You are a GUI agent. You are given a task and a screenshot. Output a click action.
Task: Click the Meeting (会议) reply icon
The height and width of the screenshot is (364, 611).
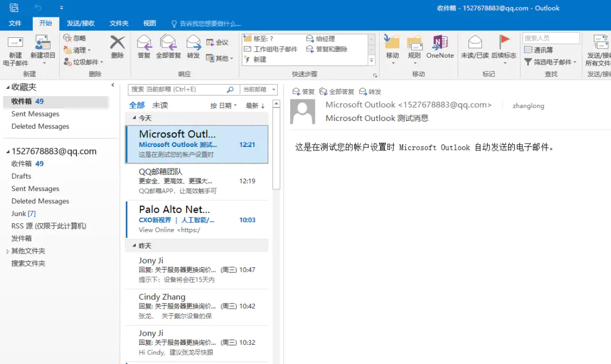pos(217,42)
